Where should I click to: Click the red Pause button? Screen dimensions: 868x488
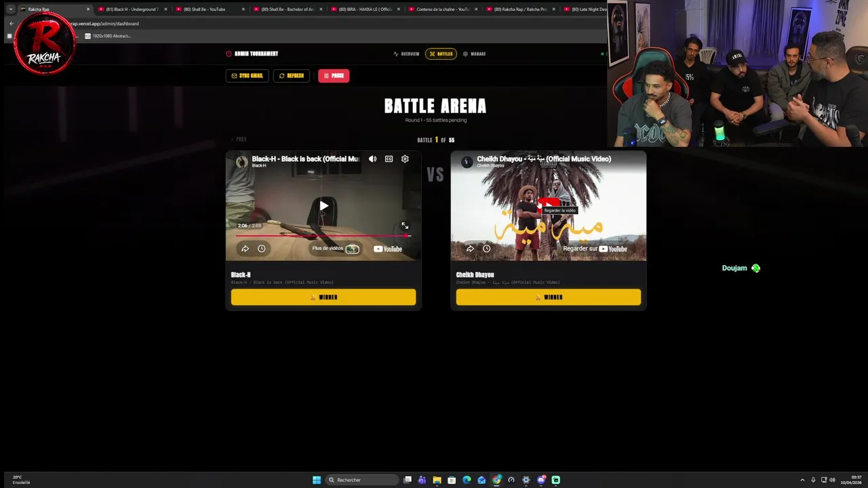(334, 76)
